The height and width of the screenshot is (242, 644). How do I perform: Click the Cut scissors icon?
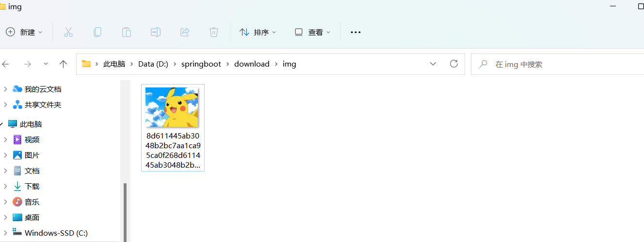(x=68, y=32)
